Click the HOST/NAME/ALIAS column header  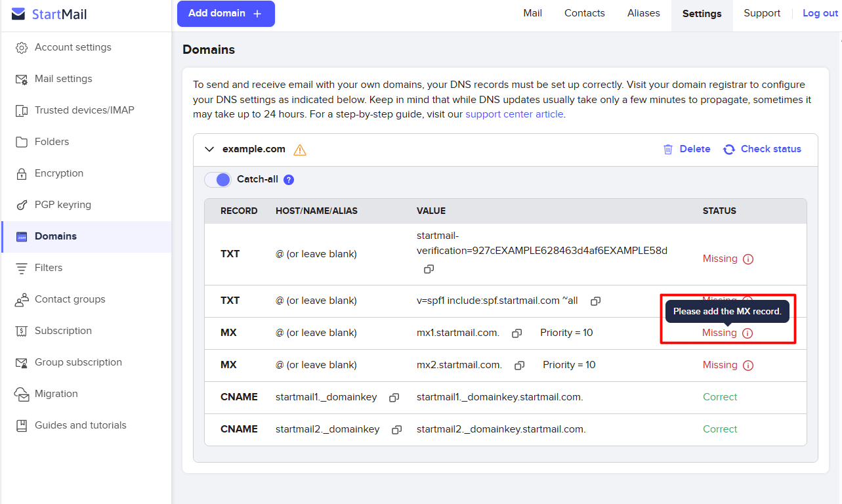[x=316, y=211]
